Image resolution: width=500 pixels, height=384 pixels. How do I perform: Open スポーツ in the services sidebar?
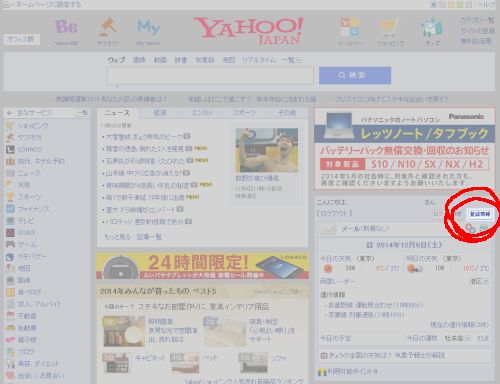point(29,197)
